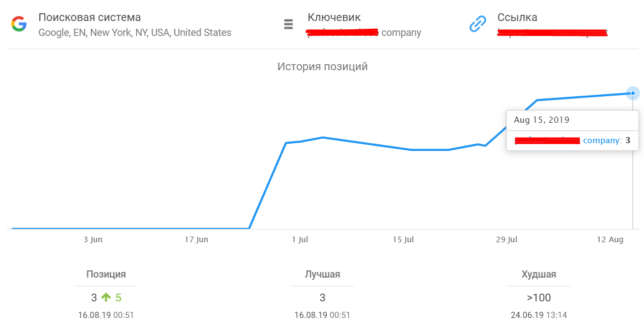Click the 'Позиция' stat heading

[106, 274]
